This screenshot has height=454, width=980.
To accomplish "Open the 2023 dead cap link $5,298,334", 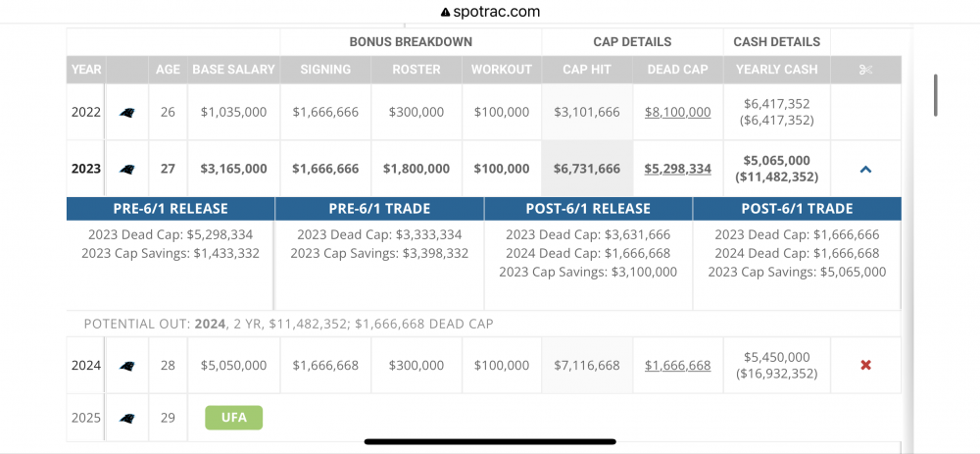I will point(677,169).
